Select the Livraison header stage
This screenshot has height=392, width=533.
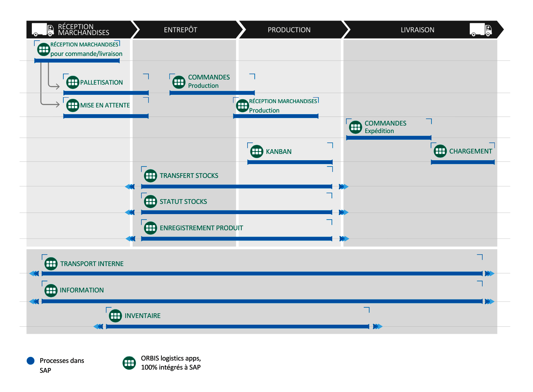423,30
